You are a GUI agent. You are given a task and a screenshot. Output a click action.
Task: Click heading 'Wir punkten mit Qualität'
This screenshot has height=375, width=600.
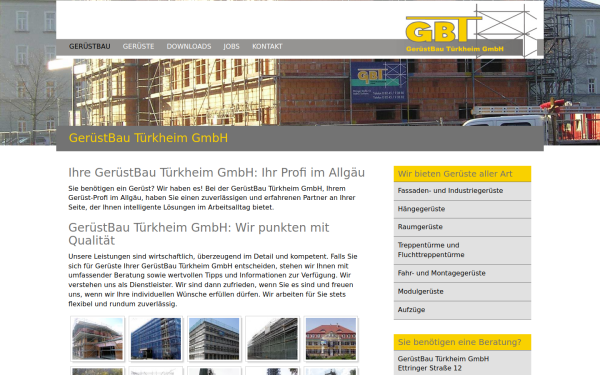(199, 234)
